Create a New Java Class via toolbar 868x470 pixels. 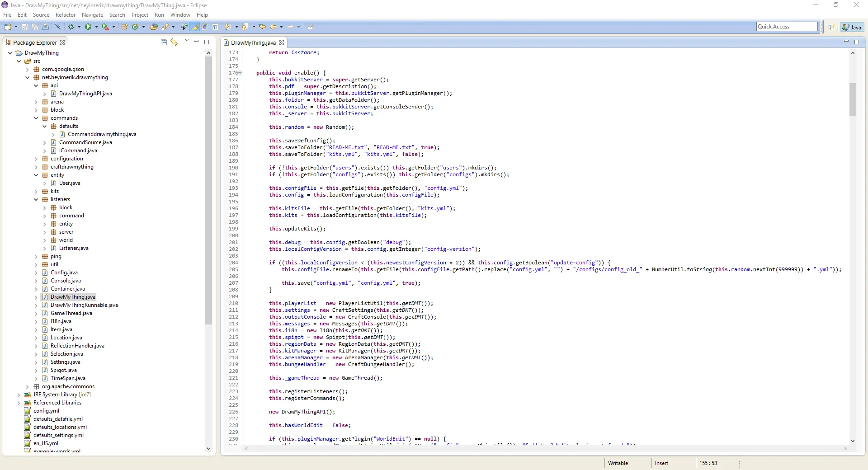click(135, 27)
